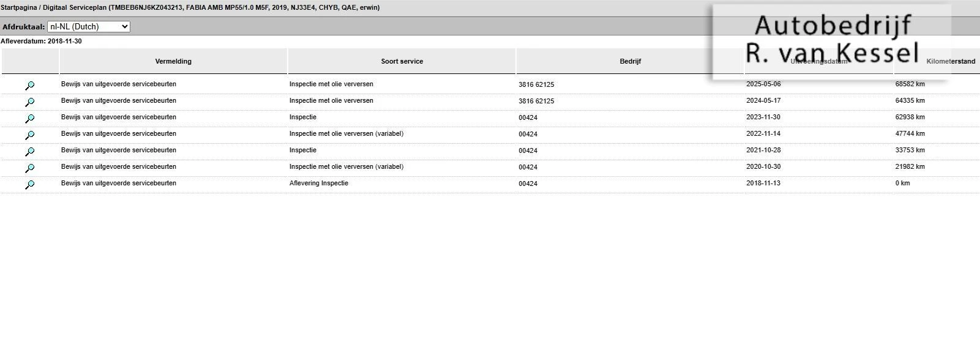Click magnifier icon for the 2022-11-14 service

[29, 135]
